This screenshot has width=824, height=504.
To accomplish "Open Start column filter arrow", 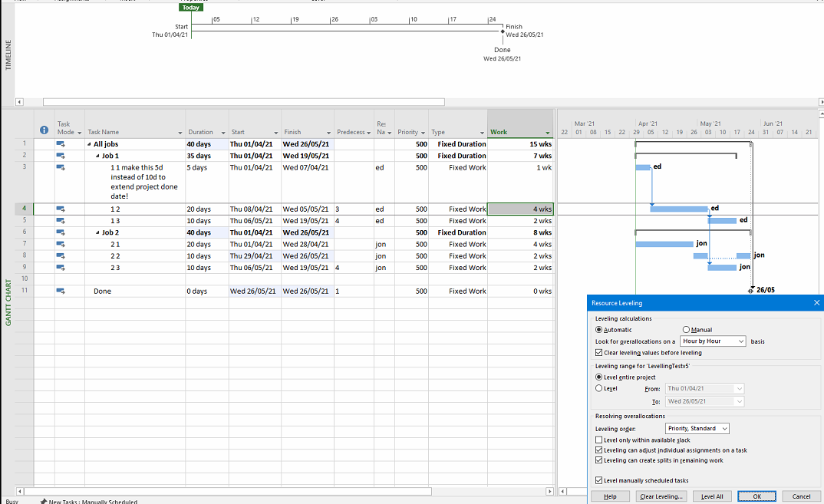I will 275,133.
